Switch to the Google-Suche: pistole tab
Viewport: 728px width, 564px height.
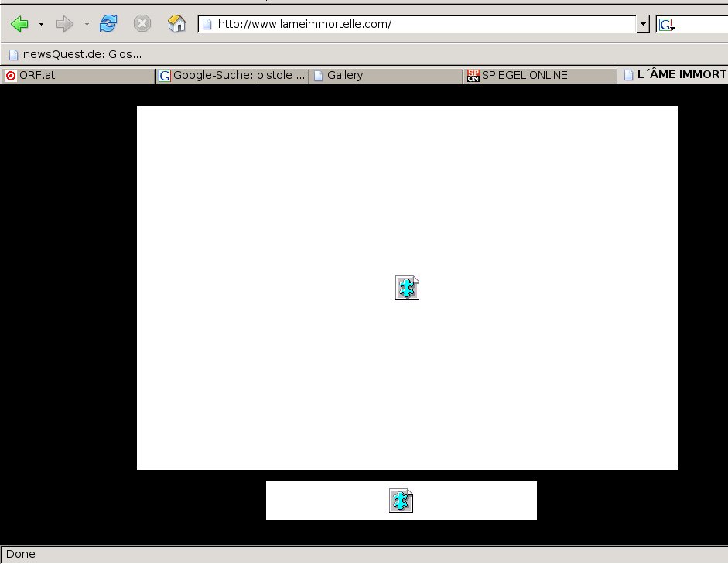point(231,75)
